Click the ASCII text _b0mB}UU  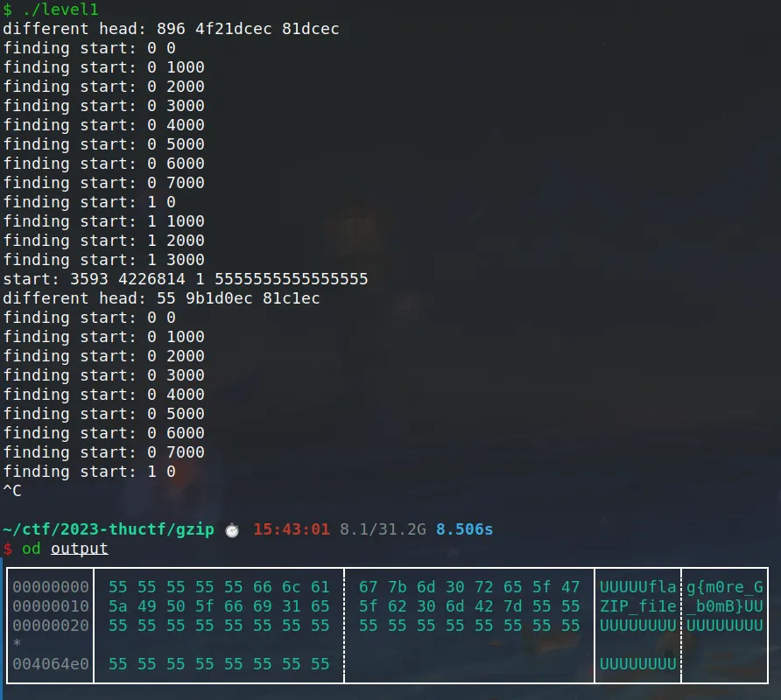725,606
